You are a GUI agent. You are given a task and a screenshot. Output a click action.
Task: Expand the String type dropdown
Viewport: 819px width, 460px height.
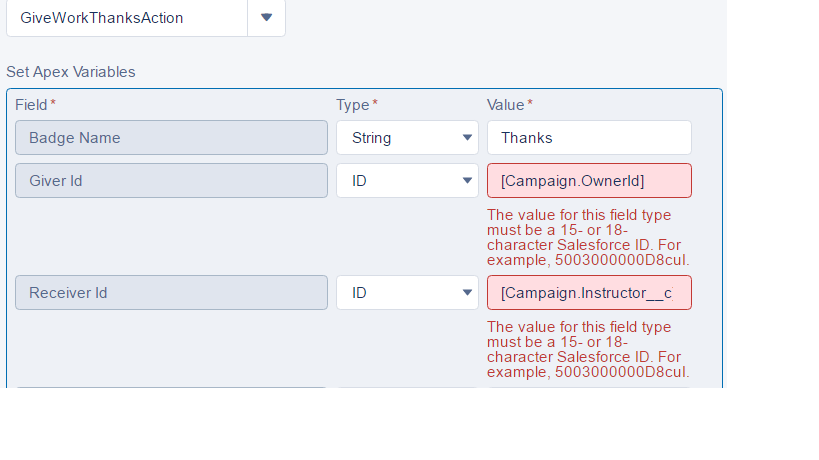(x=406, y=138)
